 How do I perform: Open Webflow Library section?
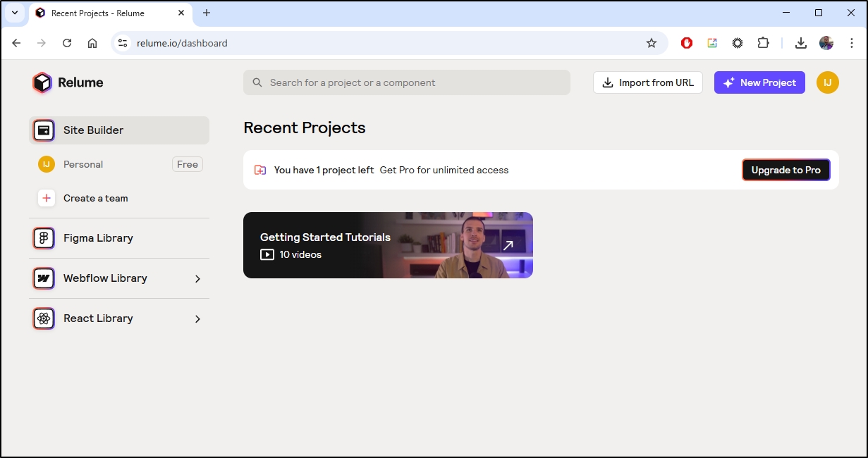click(x=119, y=278)
